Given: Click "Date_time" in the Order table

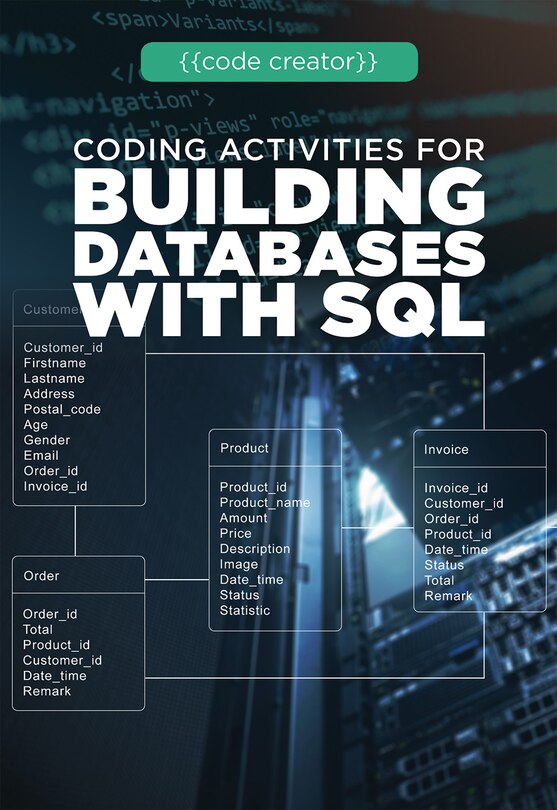Looking at the screenshot, I should [x=55, y=676].
